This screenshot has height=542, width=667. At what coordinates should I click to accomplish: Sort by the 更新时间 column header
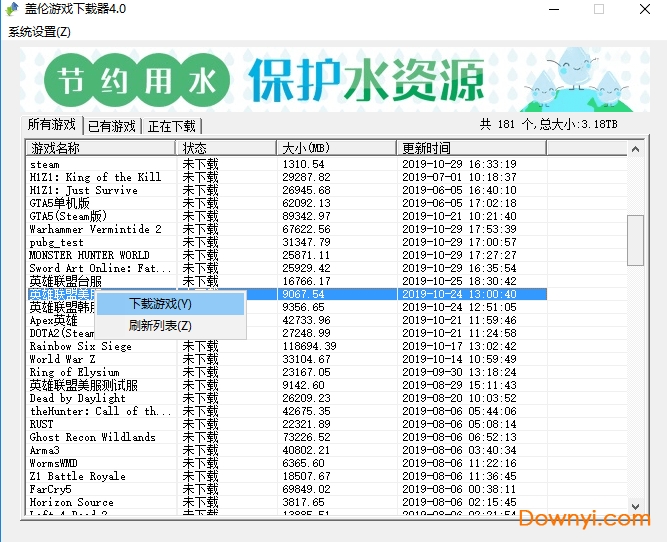tap(472, 148)
